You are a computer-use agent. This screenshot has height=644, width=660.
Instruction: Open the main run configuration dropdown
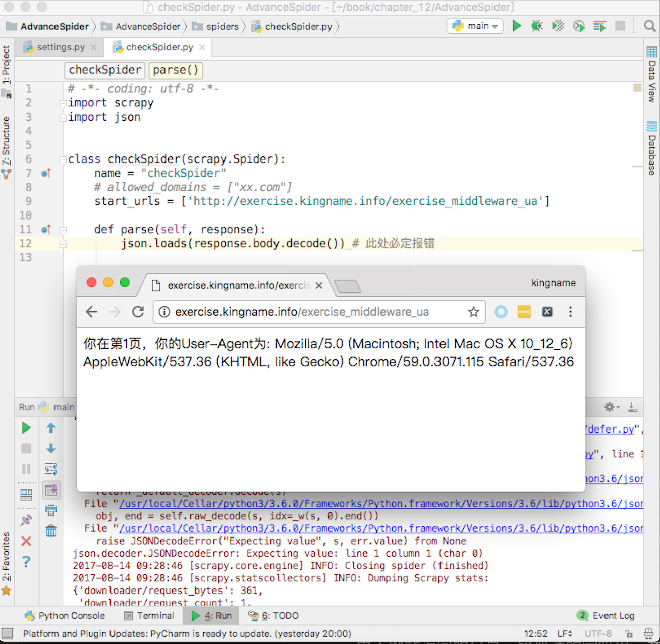(475, 26)
